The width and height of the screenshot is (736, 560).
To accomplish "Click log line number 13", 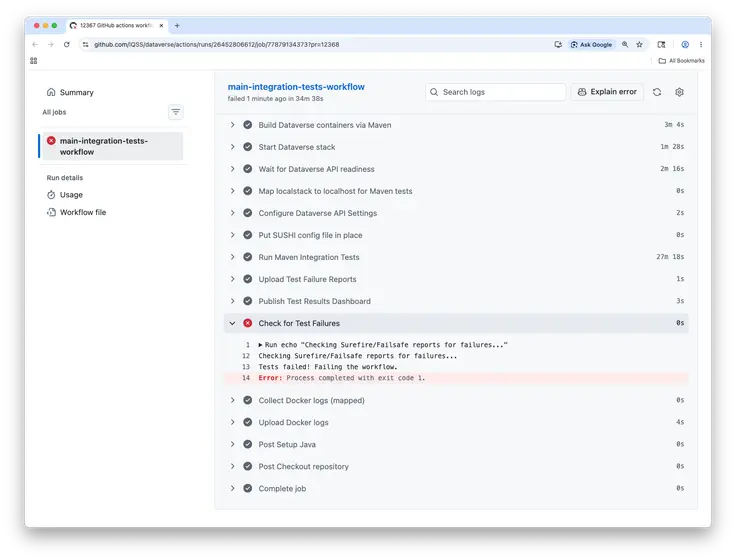I will pyautogui.click(x=246, y=367).
